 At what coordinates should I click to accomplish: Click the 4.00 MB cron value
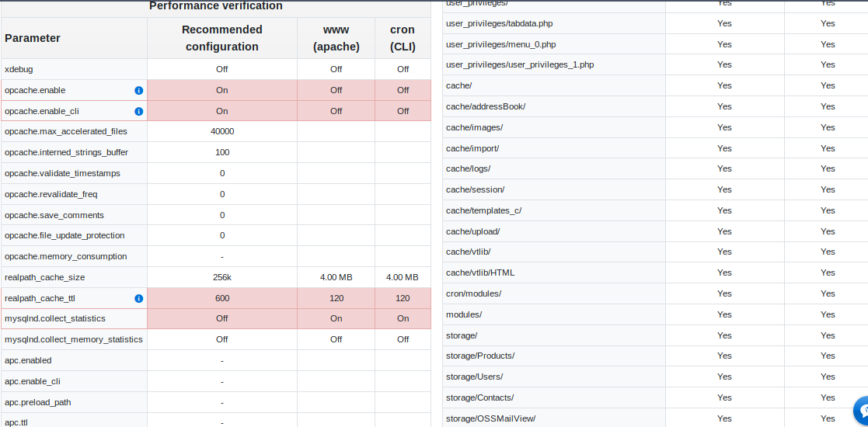[x=403, y=277]
